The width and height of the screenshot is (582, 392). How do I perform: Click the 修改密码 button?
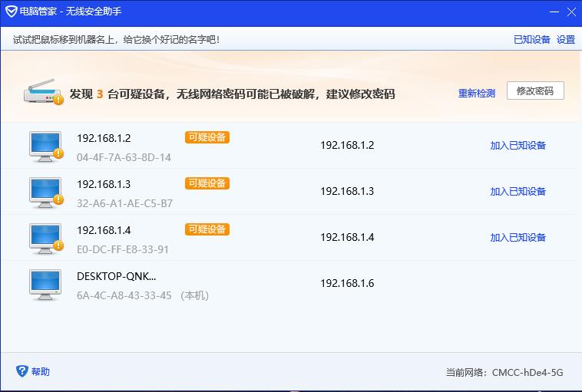[x=535, y=91]
